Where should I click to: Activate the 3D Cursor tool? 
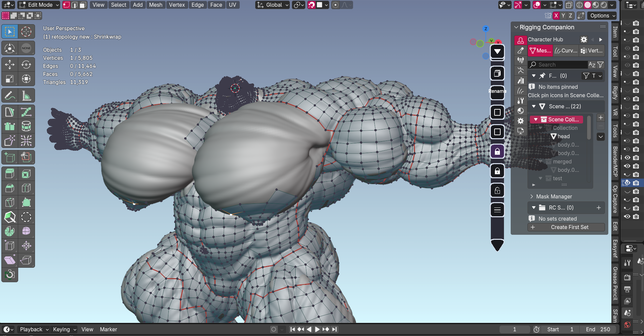tap(26, 32)
